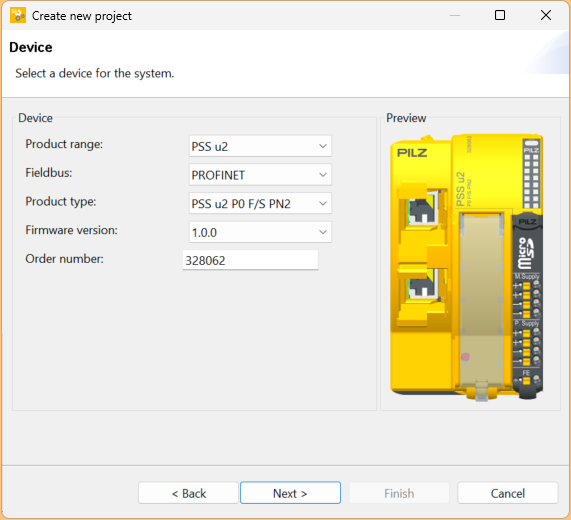Click the 'Product range:' label

point(64,144)
